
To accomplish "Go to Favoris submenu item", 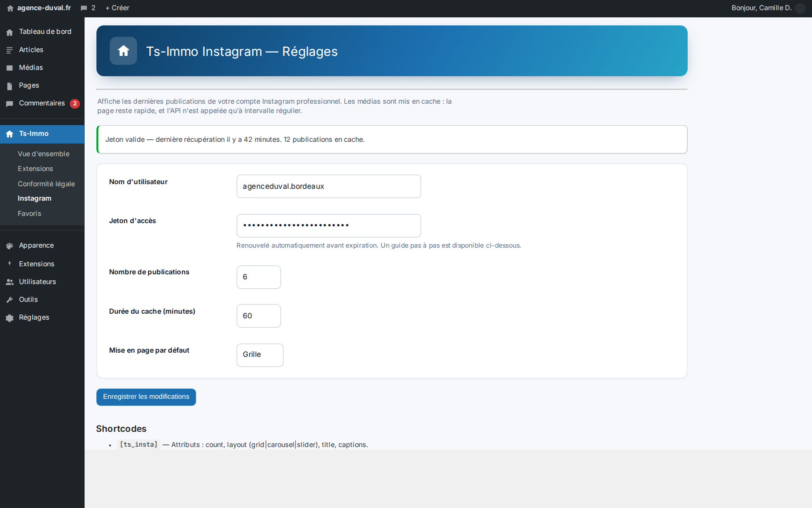I will [x=30, y=213].
